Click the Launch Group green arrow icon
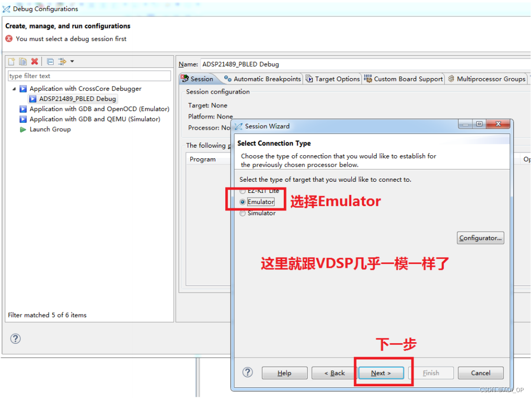 click(23, 129)
